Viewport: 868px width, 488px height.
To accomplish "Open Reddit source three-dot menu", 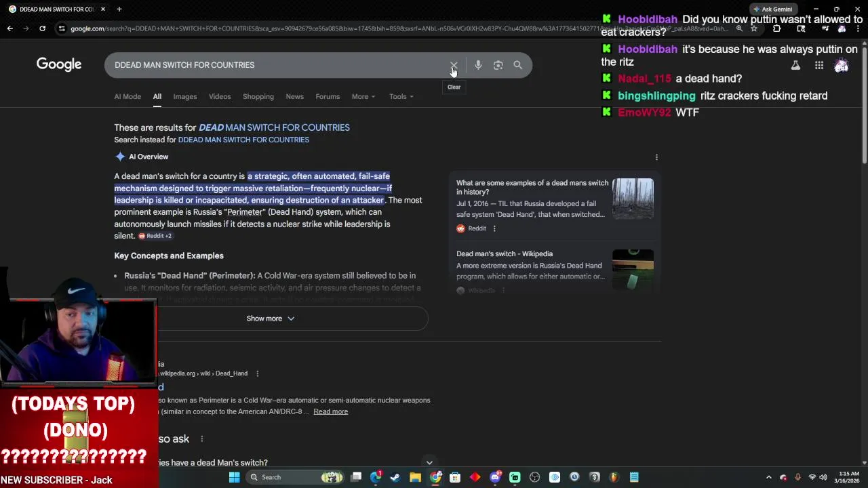I will (494, 228).
